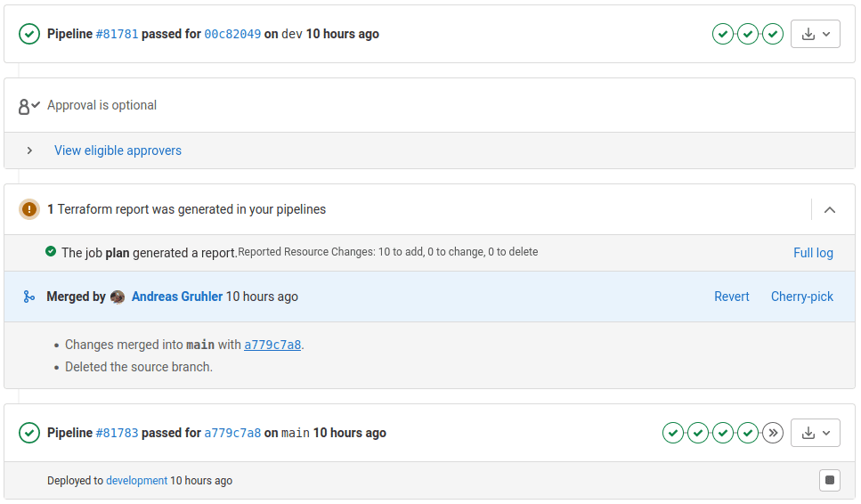The width and height of the screenshot is (861, 504).
Task: Stop the development environment deployment
Action: [830, 481]
